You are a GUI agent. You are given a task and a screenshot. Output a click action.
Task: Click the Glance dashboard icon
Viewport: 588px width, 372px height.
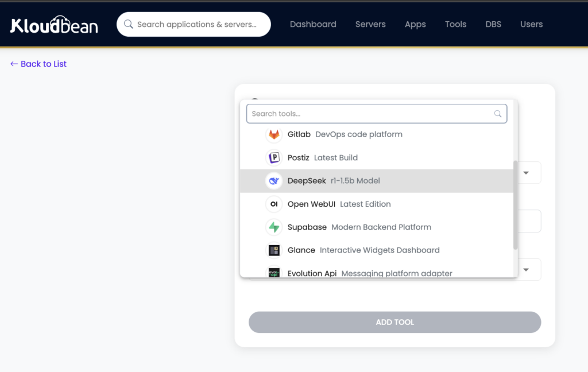(274, 250)
